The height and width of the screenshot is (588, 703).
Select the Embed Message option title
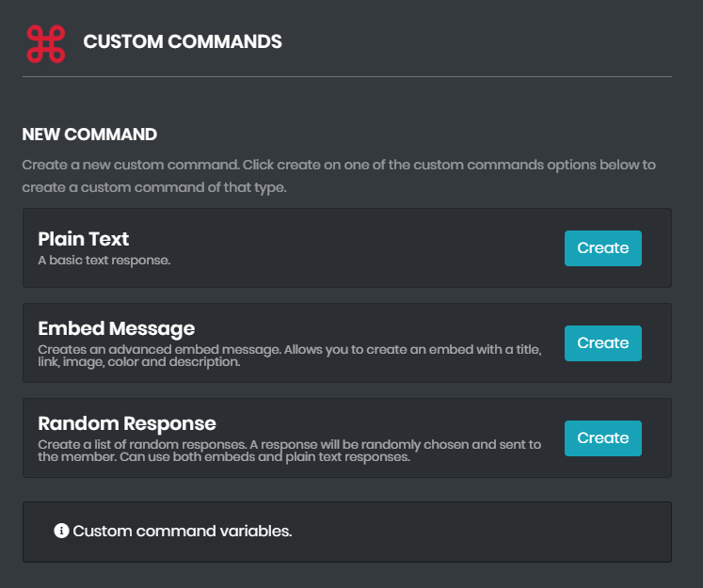tap(116, 328)
